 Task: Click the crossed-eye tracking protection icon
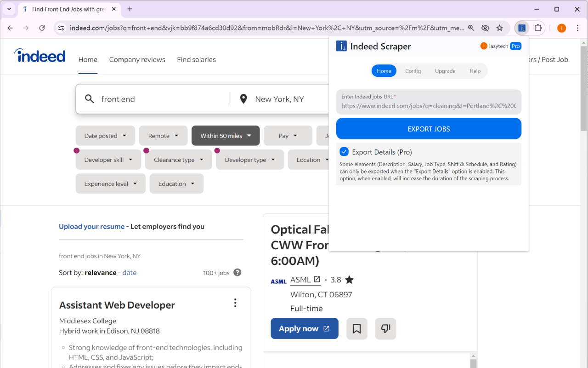click(485, 28)
